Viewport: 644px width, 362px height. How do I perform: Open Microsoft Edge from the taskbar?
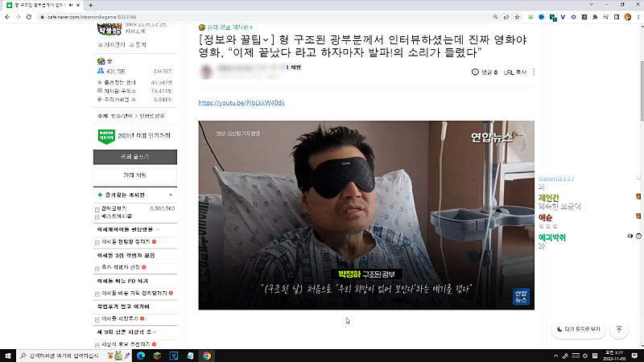point(140,355)
